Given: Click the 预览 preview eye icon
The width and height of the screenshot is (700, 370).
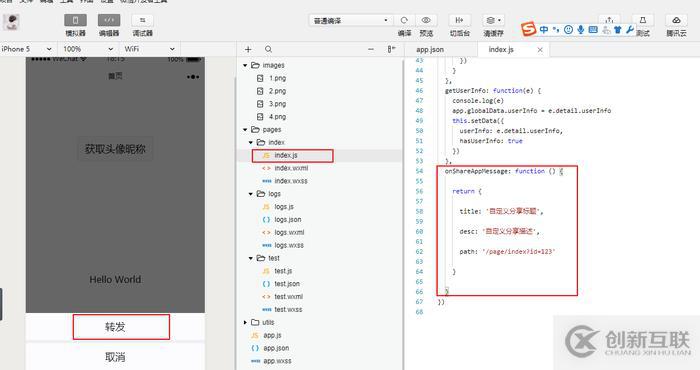Looking at the screenshot, I should (426, 21).
